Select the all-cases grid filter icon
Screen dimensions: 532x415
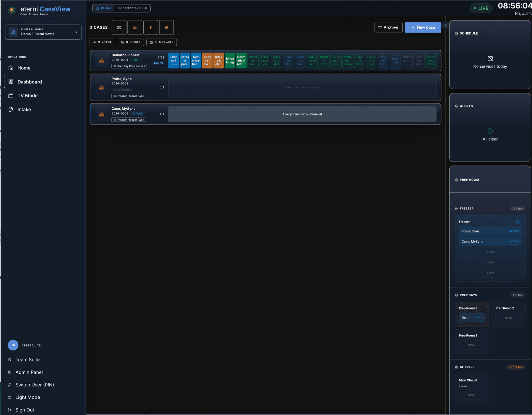119,27
